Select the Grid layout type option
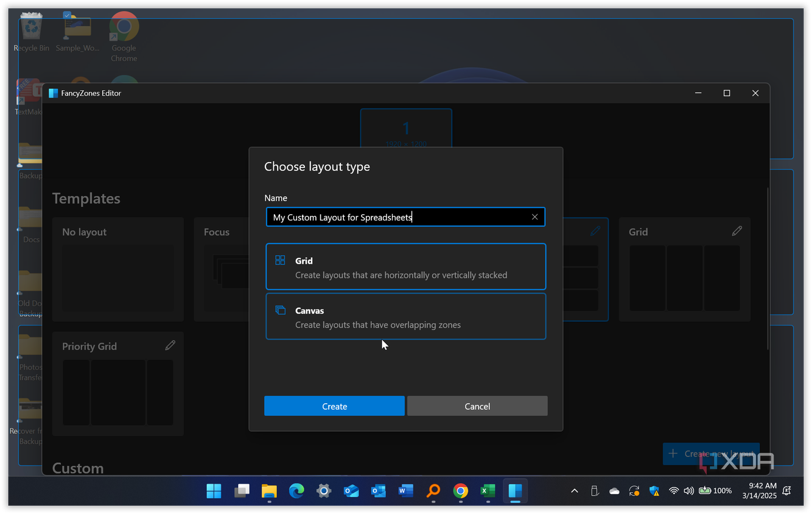Screen dimensions: 812x514 (405, 267)
